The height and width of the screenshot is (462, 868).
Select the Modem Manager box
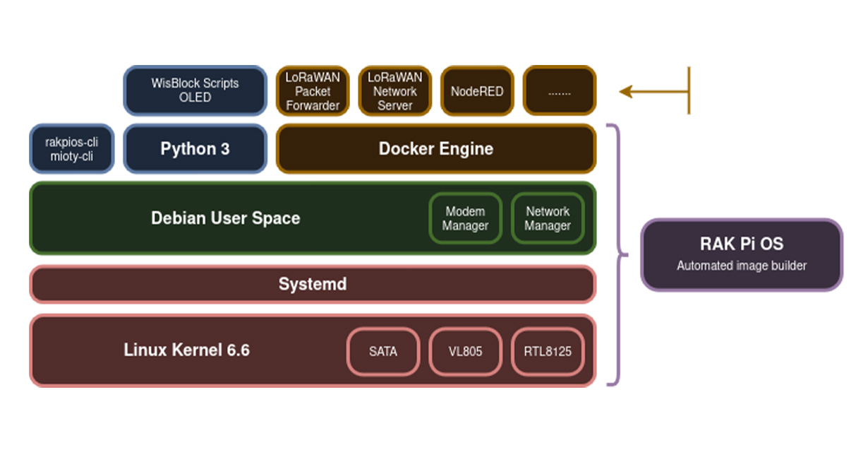tap(466, 218)
